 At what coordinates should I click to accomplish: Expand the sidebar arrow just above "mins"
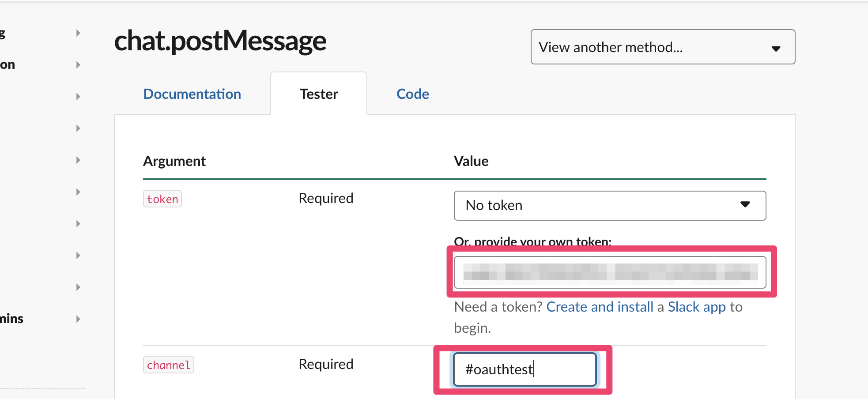click(x=78, y=287)
